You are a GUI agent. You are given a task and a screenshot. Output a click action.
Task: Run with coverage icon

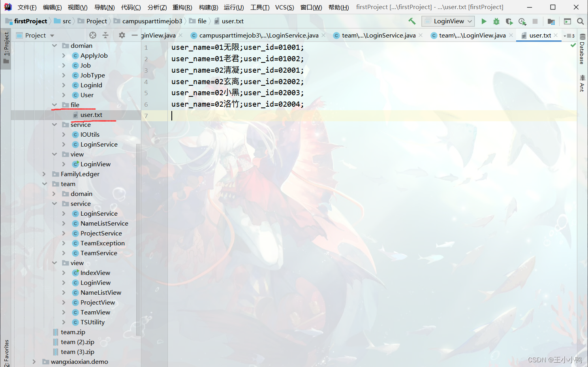point(509,21)
